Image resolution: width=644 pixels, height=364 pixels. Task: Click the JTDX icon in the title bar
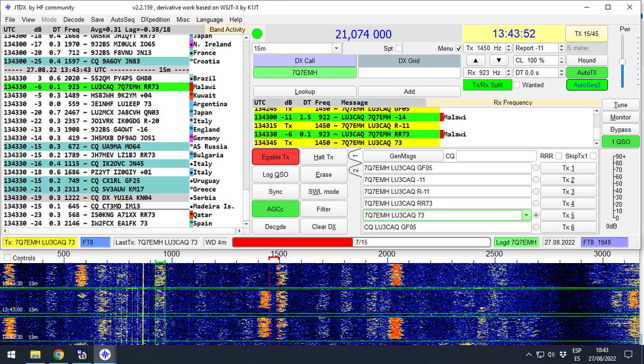[x=7, y=8]
